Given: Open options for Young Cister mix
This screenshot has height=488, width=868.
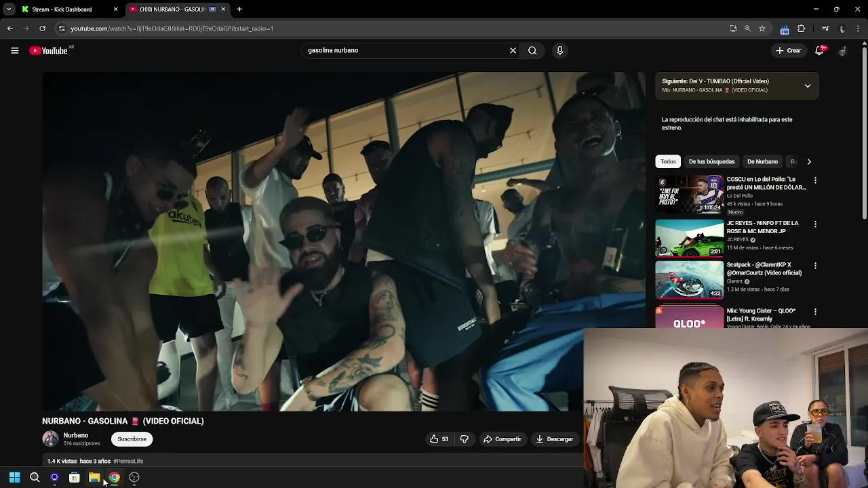Looking at the screenshot, I should tap(815, 312).
